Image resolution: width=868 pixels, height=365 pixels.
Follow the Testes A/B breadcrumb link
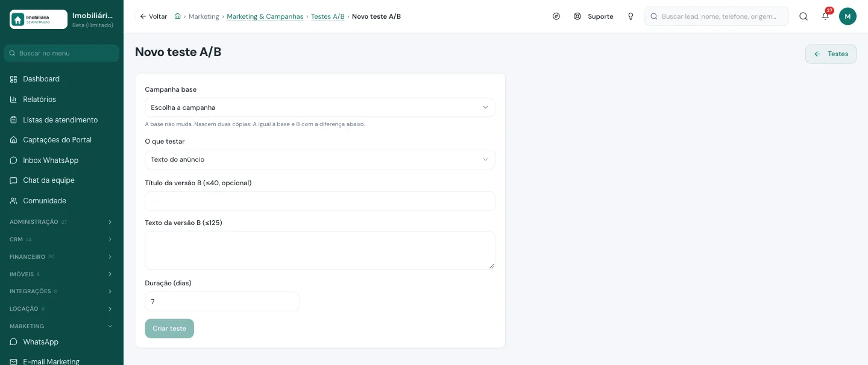pyautogui.click(x=328, y=16)
